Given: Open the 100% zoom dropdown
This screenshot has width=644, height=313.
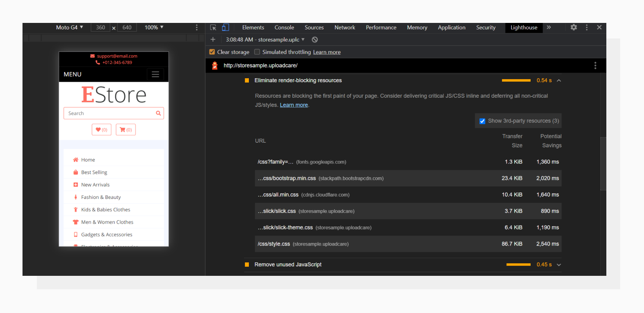Looking at the screenshot, I should click(154, 27).
